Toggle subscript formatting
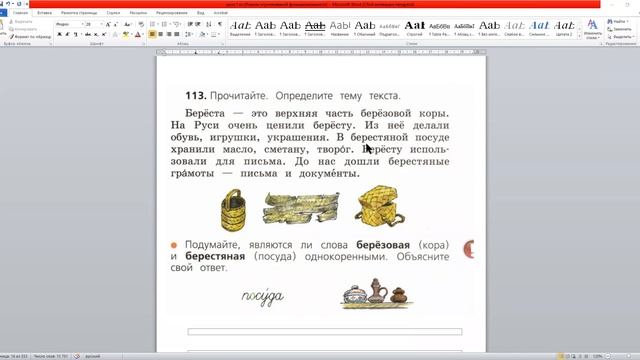The width and height of the screenshot is (640, 360). [96, 35]
